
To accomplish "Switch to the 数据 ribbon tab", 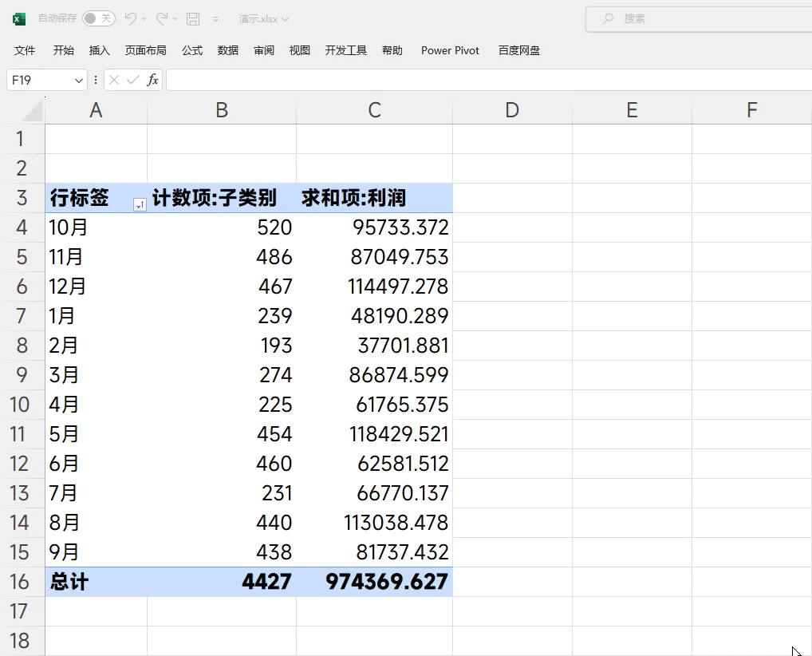I will point(227,50).
